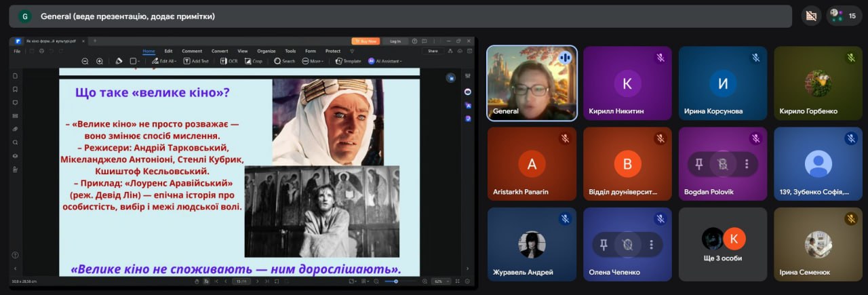Viewport: 868px width, 295px height.
Task: Toggle full screen mode in PDF status bar
Action: click(456, 281)
